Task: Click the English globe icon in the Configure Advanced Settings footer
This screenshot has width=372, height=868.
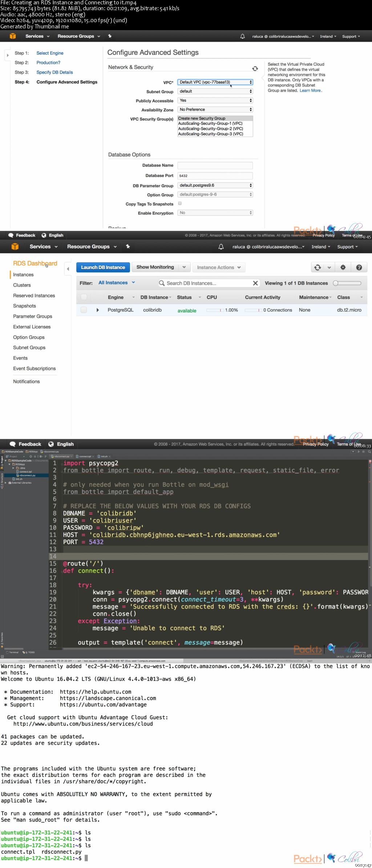Action: click(44, 235)
